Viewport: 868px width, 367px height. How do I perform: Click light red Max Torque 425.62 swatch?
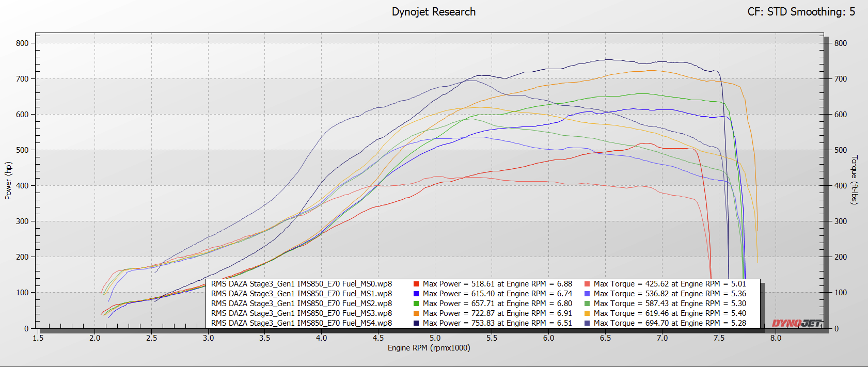(587, 284)
